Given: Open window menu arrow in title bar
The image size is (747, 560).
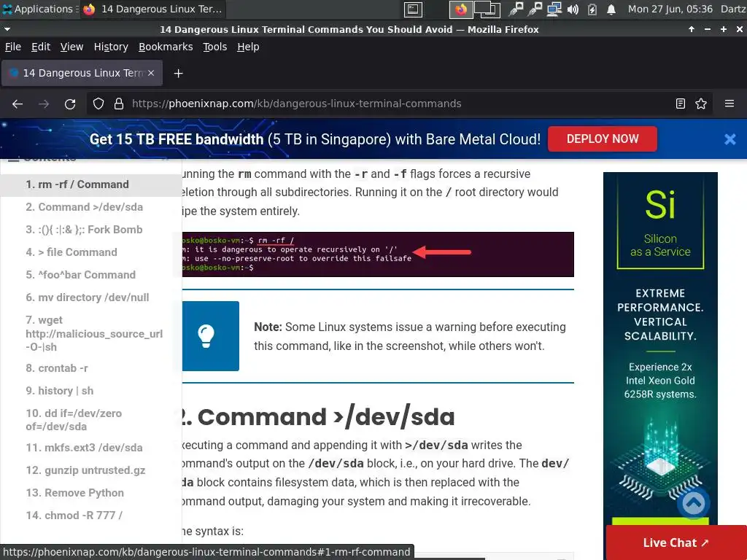Looking at the screenshot, I should pyautogui.click(x=7, y=29).
